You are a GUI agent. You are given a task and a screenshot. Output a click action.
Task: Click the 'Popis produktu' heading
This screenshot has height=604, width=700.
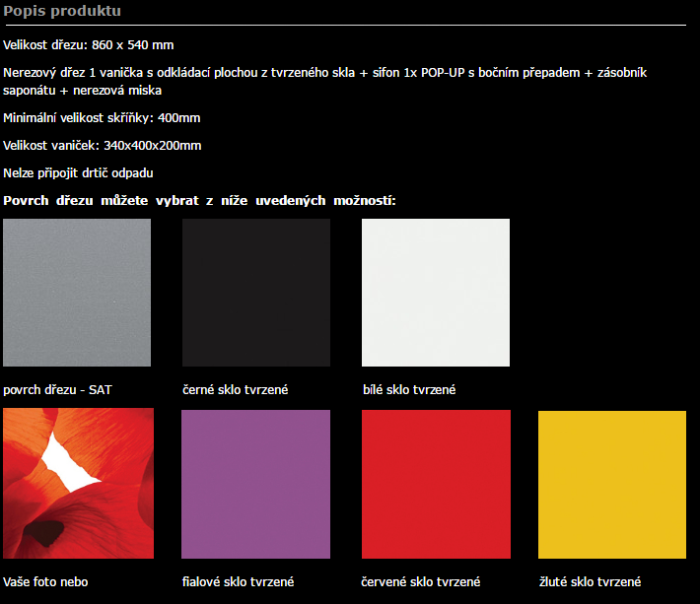pos(62,11)
